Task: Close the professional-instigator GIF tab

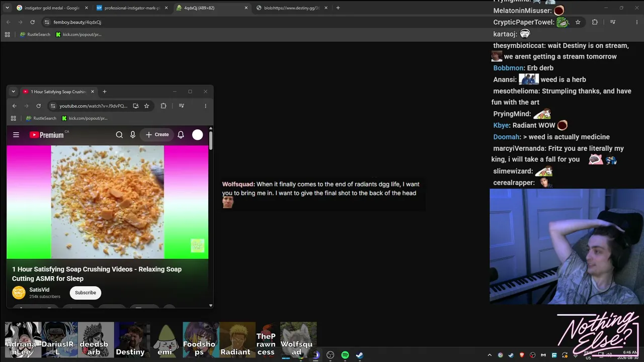Action: click(x=166, y=8)
